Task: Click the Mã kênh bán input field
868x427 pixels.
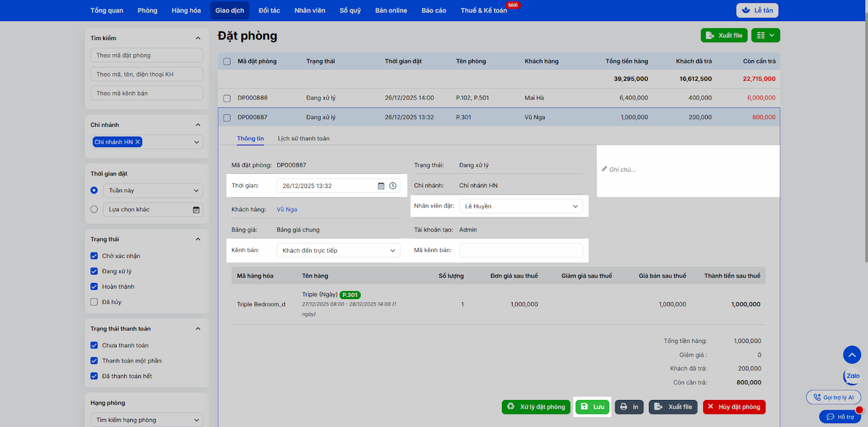Action: [x=521, y=250]
